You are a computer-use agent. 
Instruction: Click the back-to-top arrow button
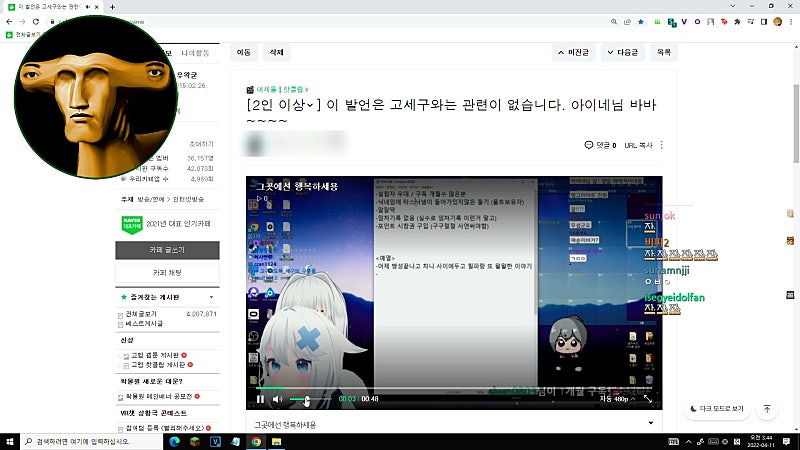click(767, 409)
